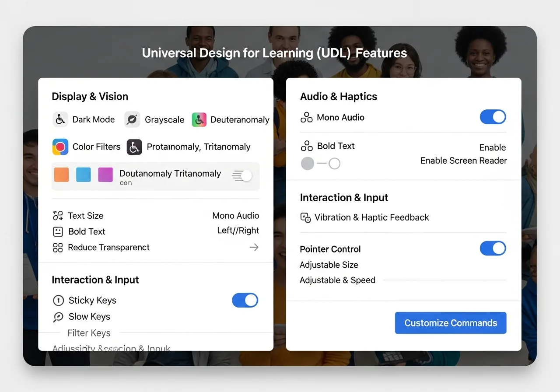Image resolution: width=560 pixels, height=392 pixels.
Task: Click the Deuteranomaly colorful icon
Action: pyautogui.click(x=199, y=119)
